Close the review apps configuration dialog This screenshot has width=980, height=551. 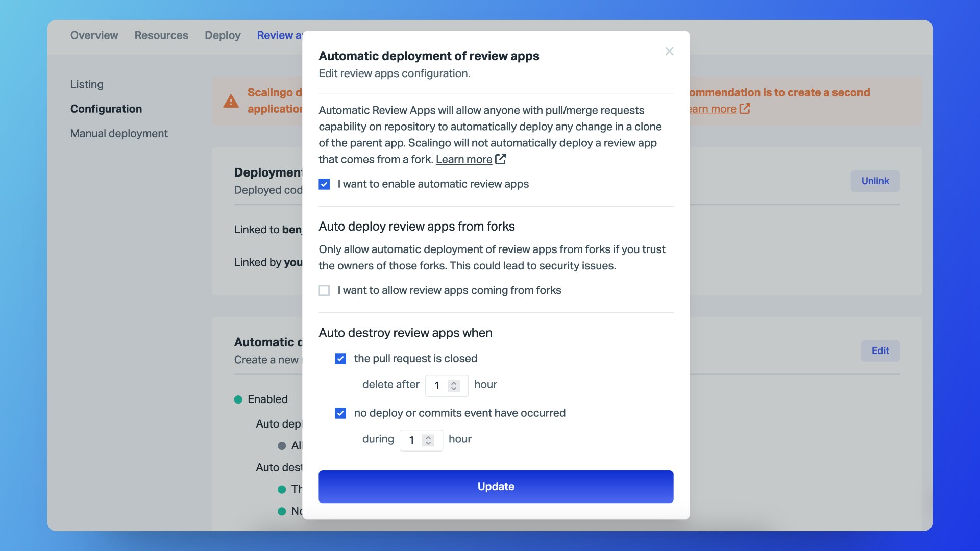[x=669, y=52]
